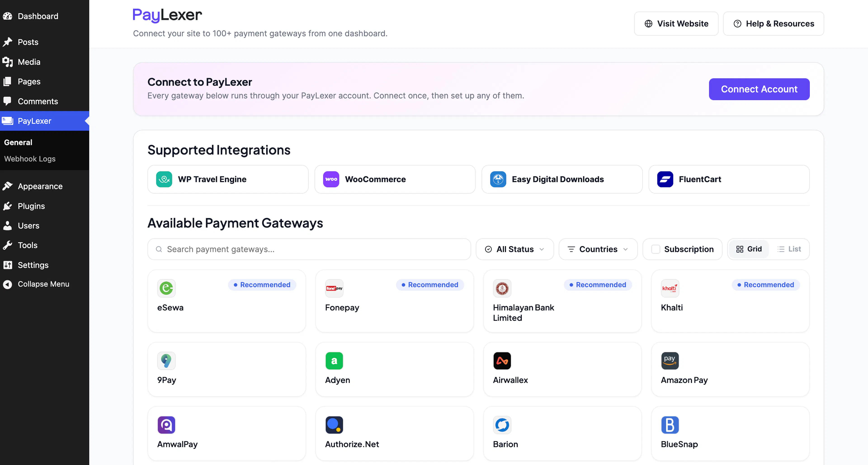Select the General submenu item
The width and height of the screenshot is (868, 465).
[x=18, y=143]
